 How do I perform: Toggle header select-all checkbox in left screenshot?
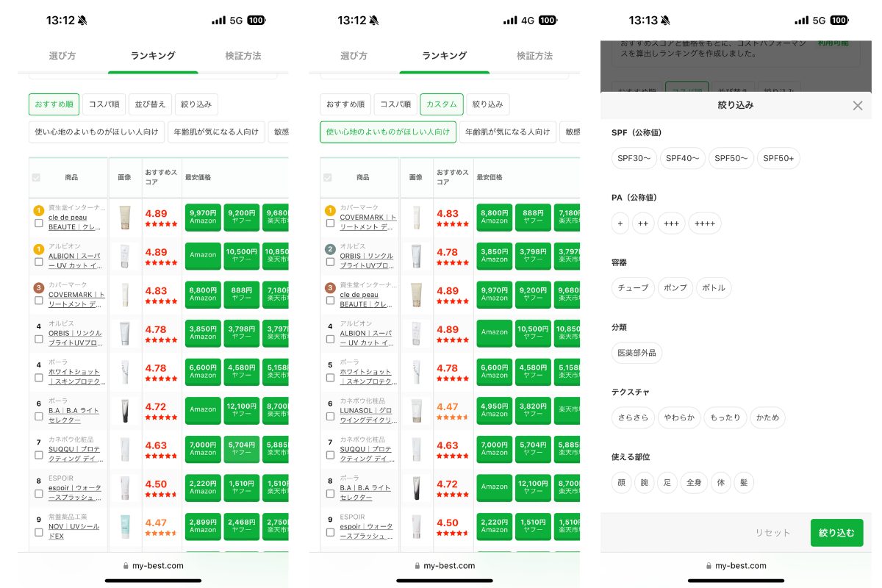(36, 177)
